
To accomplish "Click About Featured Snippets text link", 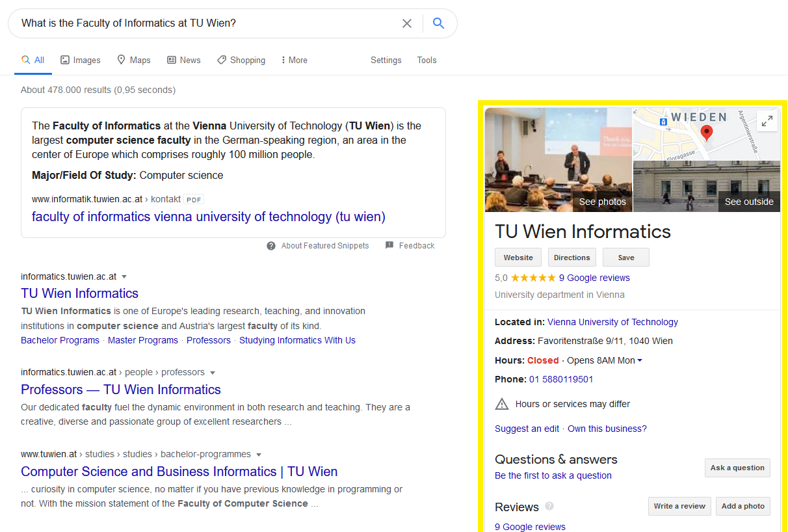I will [325, 246].
